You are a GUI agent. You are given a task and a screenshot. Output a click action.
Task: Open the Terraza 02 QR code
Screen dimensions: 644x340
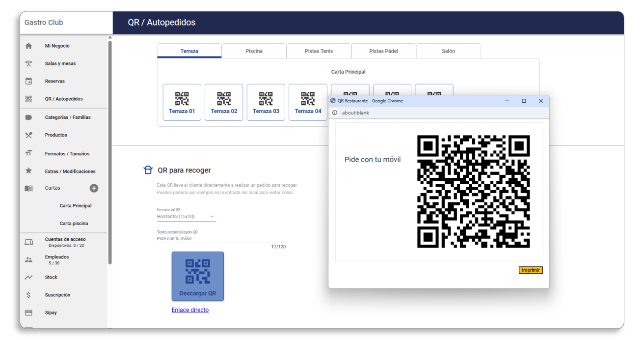tap(224, 102)
